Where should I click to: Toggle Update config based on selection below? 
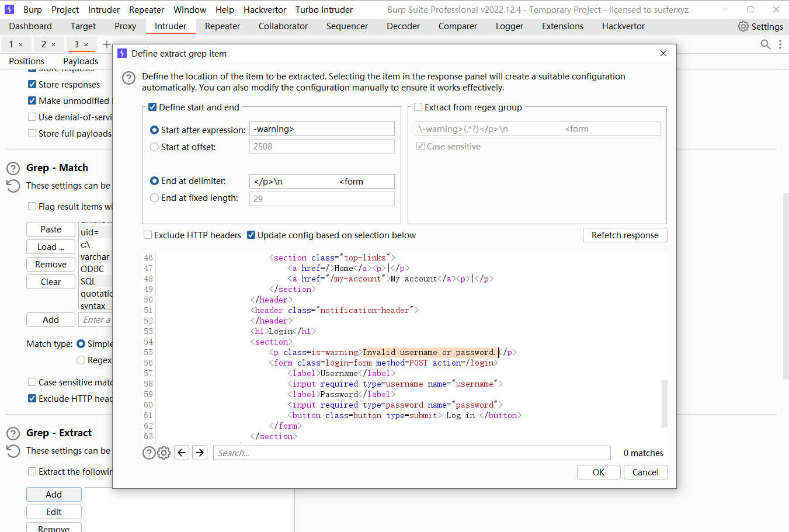coord(251,235)
